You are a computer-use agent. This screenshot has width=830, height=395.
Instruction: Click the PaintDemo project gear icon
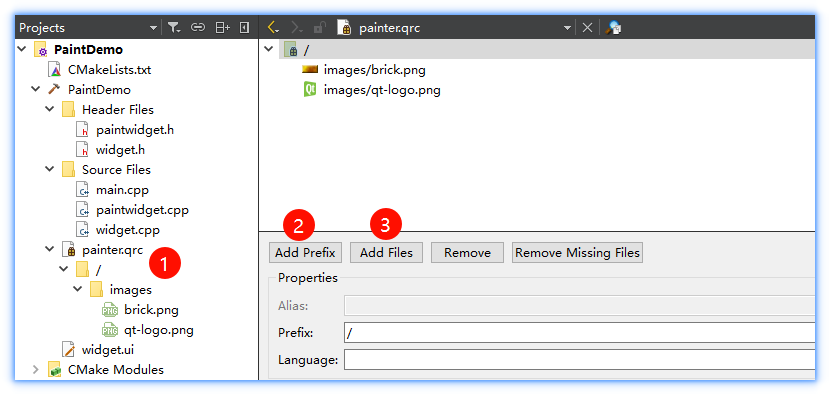click(x=41, y=50)
